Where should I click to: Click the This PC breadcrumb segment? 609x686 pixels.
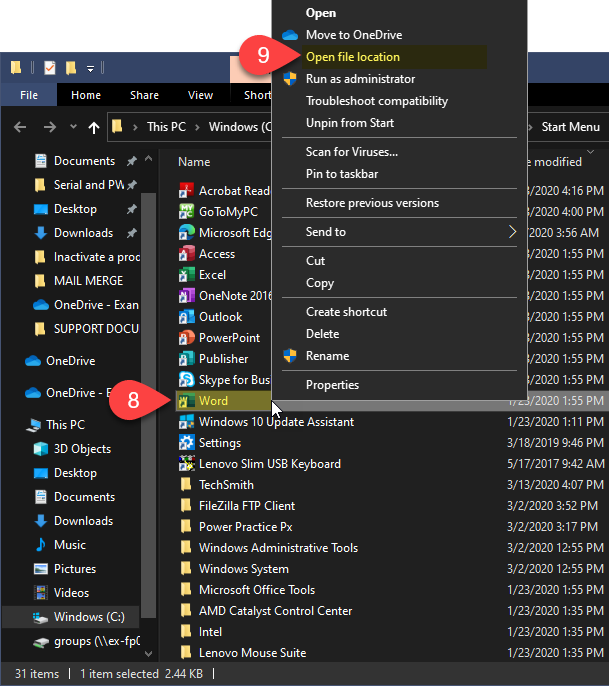click(x=166, y=127)
